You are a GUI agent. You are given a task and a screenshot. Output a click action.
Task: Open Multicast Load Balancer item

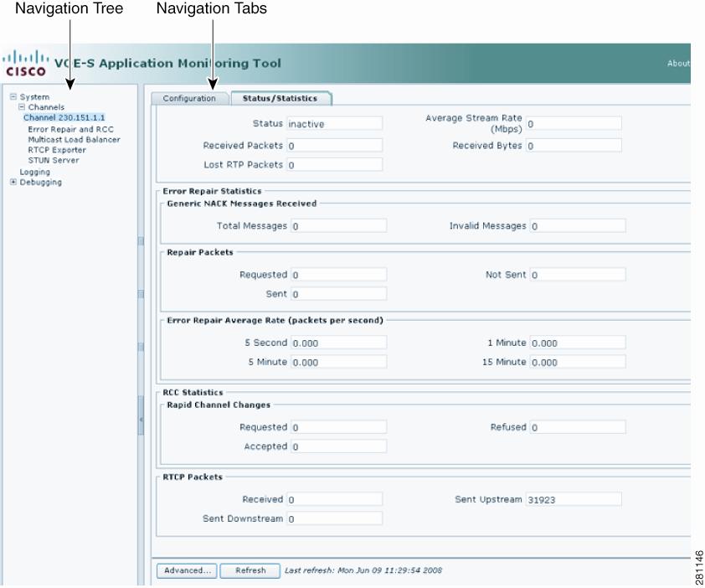coord(75,140)
